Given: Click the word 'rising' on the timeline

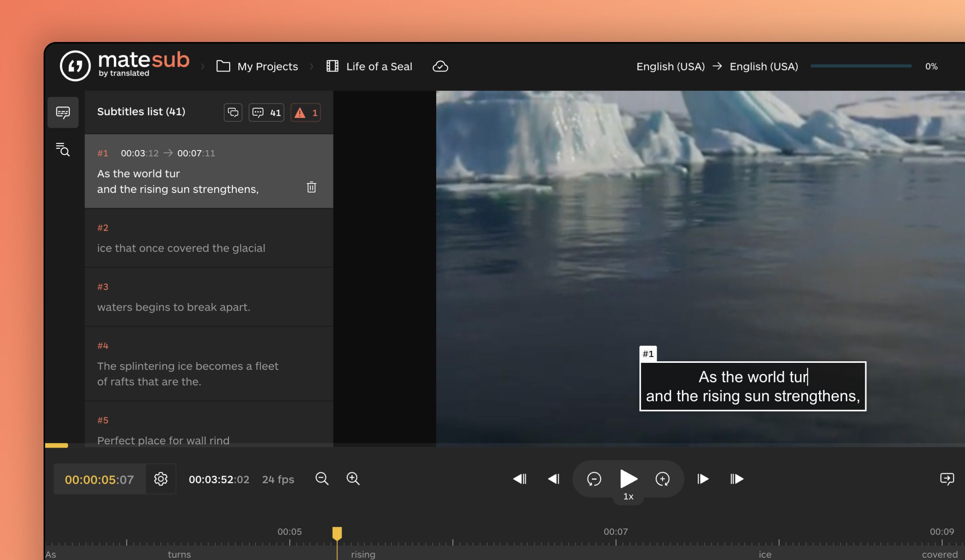Looking at the screenshot, I should point(363,554).
